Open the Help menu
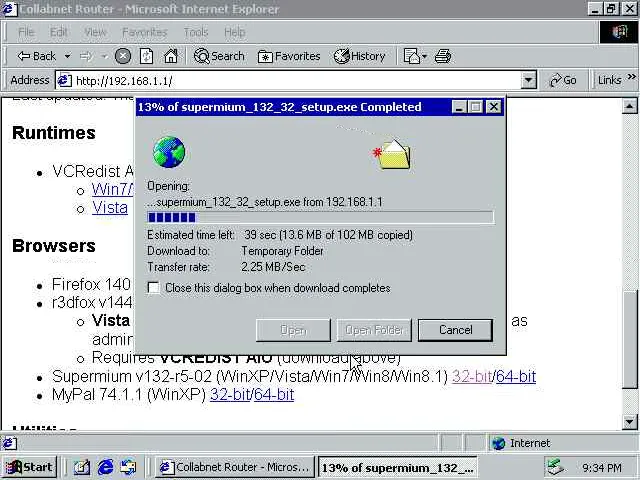Viewport: 640px width, 480px height. (235, 32)
